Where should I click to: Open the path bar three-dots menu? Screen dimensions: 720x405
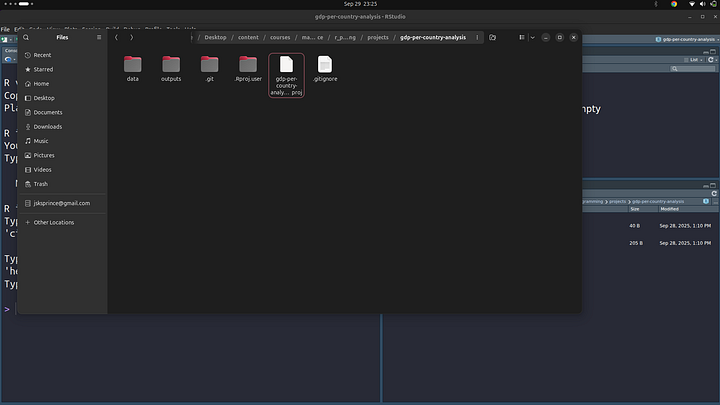(477, 37)
